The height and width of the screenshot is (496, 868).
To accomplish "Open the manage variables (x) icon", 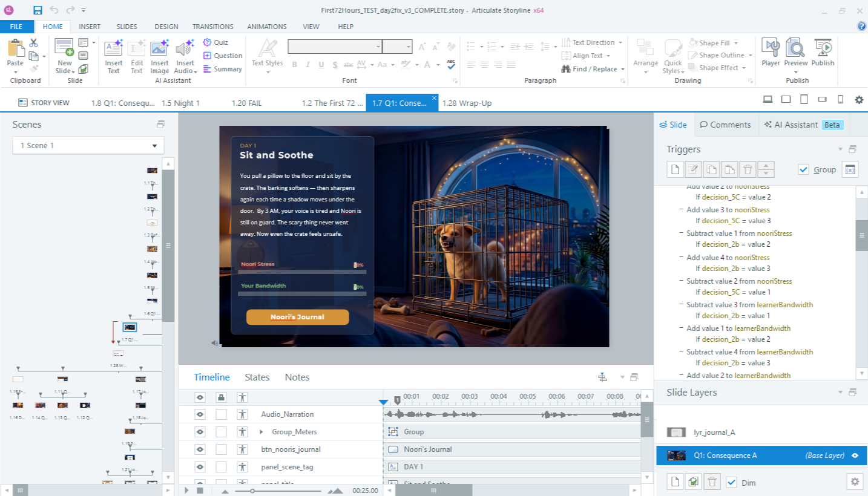I will (x=850, y=169).
